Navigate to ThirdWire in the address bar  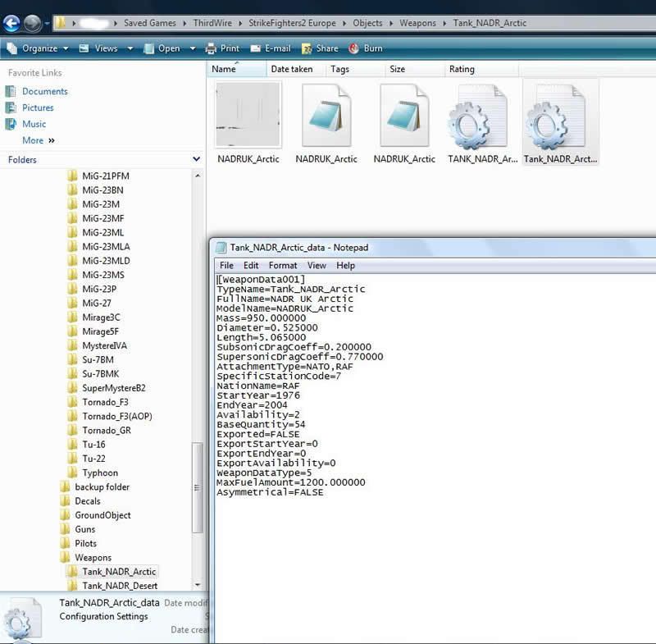tap(212, 23)
